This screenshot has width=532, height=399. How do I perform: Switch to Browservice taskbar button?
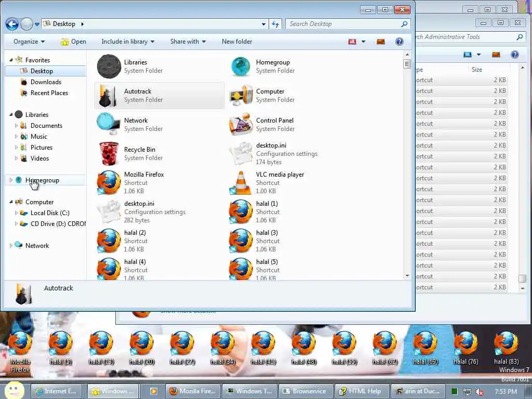305,391
